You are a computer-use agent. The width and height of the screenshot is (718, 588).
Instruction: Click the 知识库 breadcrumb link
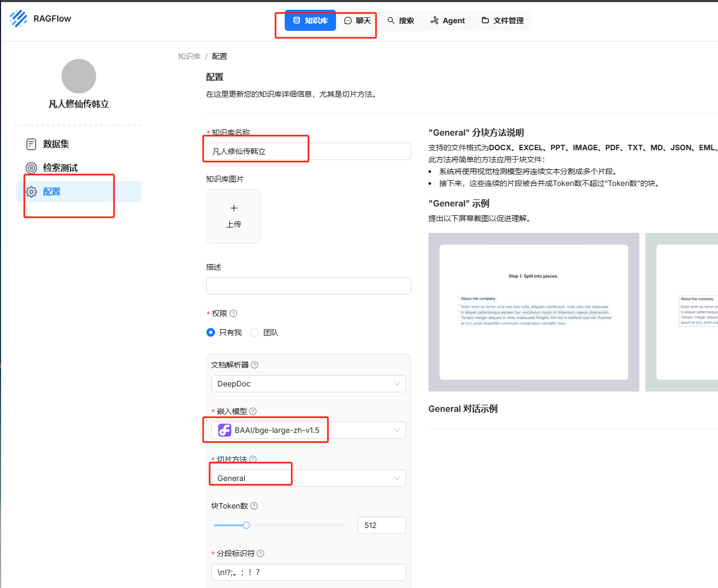click(x=189, y=56)
